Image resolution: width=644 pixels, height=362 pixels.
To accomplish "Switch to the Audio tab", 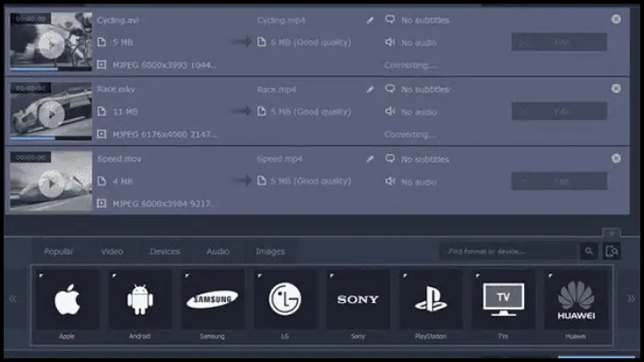I will coord(218,251).
